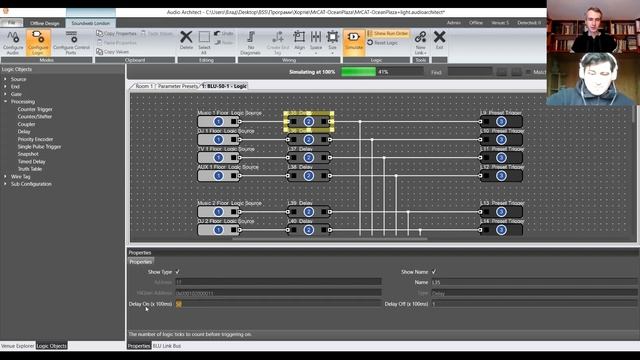Switch to the Soundweb London ribbon tab

(91, 23)
